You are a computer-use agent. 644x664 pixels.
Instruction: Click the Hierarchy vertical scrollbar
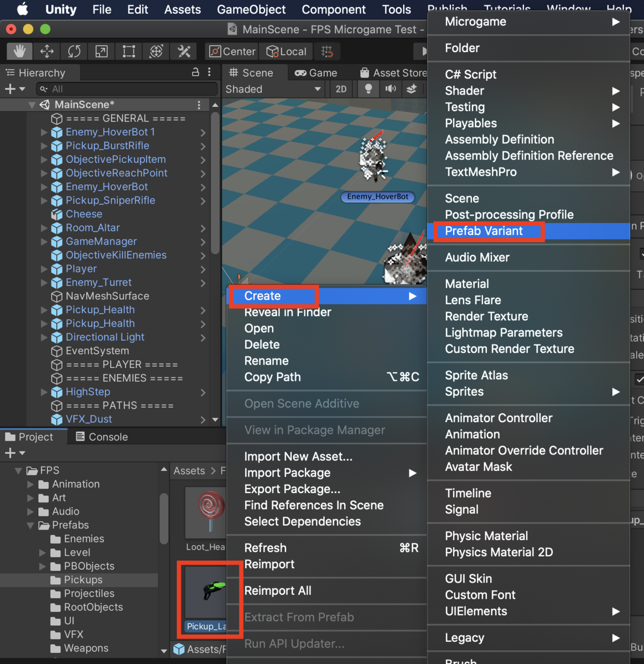[215, 183]
